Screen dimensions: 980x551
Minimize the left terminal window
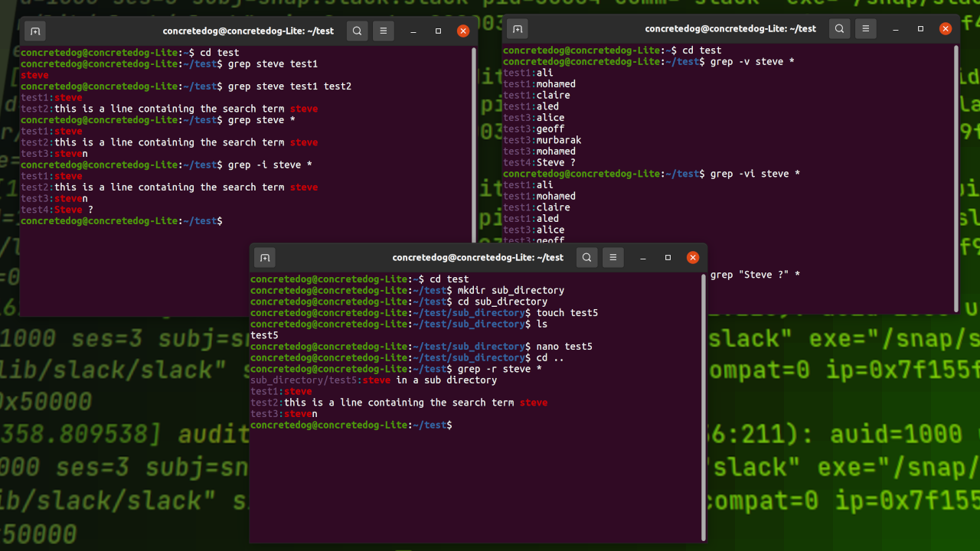pos(413,31)
